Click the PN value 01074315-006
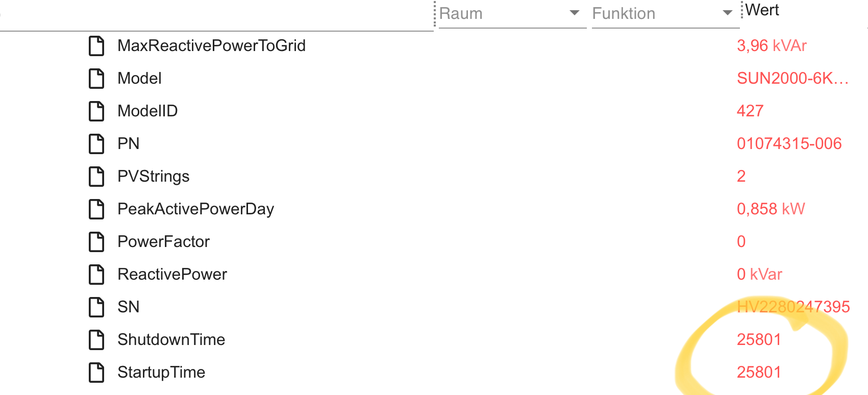Image resolution: width=868 pixels, height=395 pixels. coord(789,143)
